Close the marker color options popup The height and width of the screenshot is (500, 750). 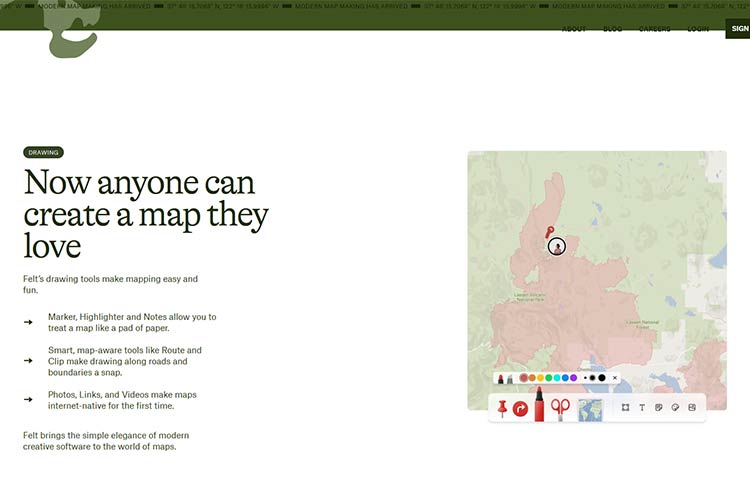click(615, 378)
